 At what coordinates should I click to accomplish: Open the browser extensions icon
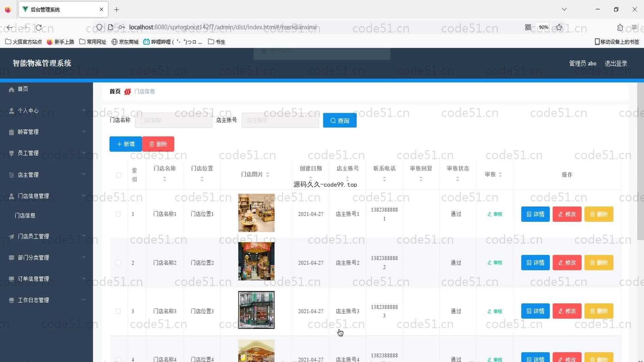pyautogui.click(x=620, y=27)
